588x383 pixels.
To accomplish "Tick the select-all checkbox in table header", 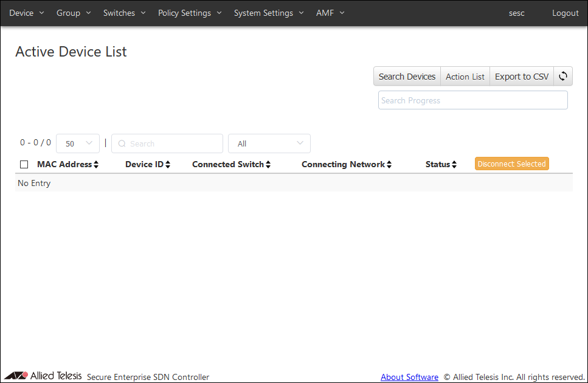I will 24,165.
